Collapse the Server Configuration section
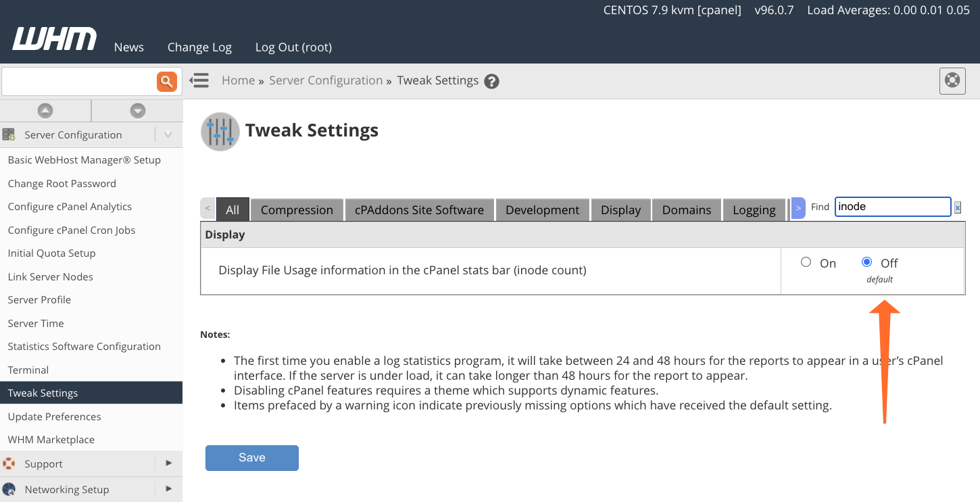The width and height of the screenshot is (980, 502). pos(168,134)
